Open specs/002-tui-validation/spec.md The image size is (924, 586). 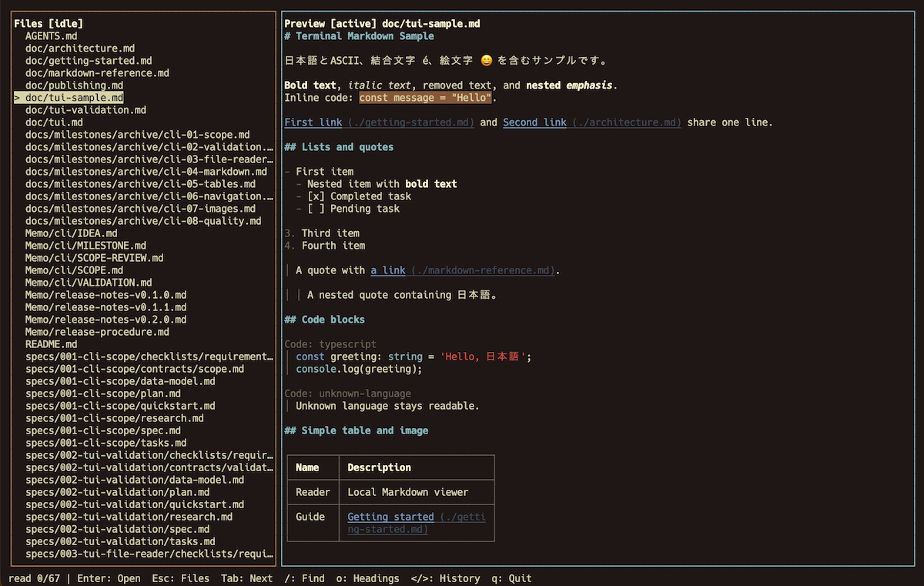coord(118,529)
